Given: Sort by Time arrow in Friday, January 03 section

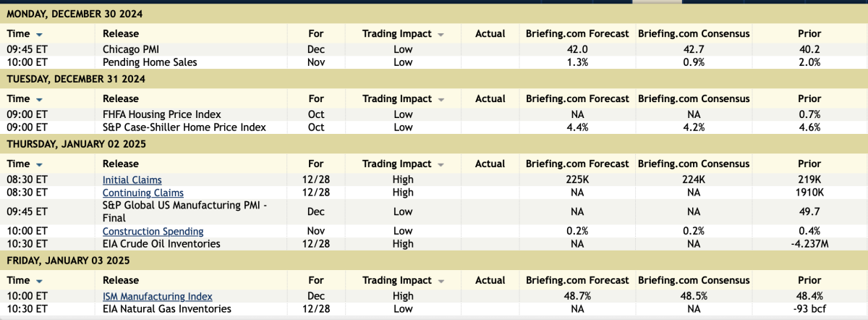Looking at the screenshot, I should pos(39,281).
